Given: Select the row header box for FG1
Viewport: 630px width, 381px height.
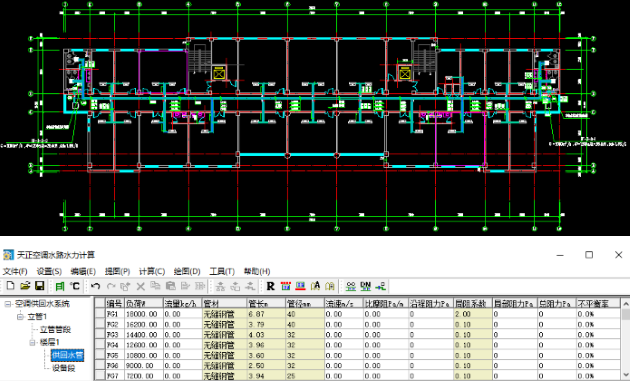Looking at the screenshot, I should coord(100,314).
